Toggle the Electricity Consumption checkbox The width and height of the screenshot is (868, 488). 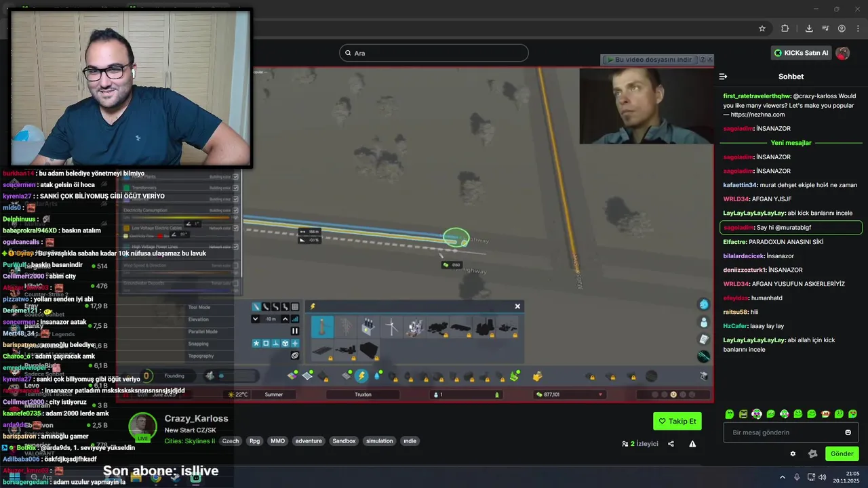[235, 210]
